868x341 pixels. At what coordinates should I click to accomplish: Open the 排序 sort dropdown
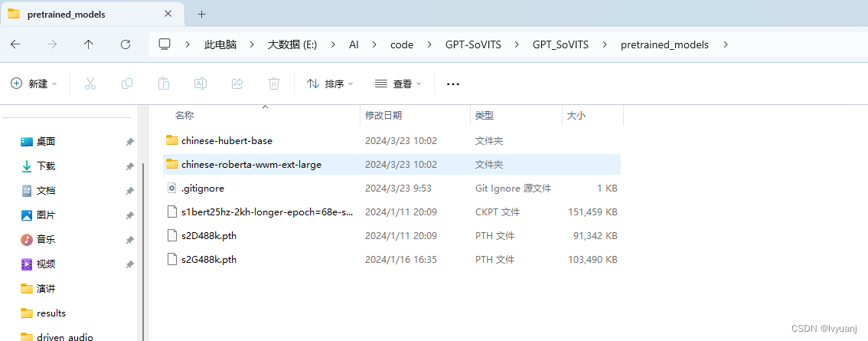331,84
